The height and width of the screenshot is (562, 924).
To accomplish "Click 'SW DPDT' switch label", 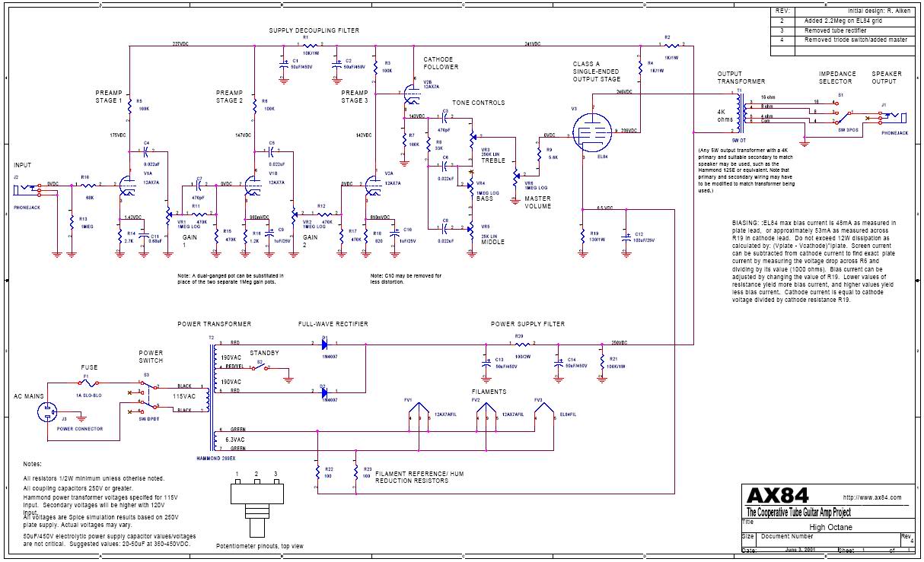I will (x=151, y=419).
